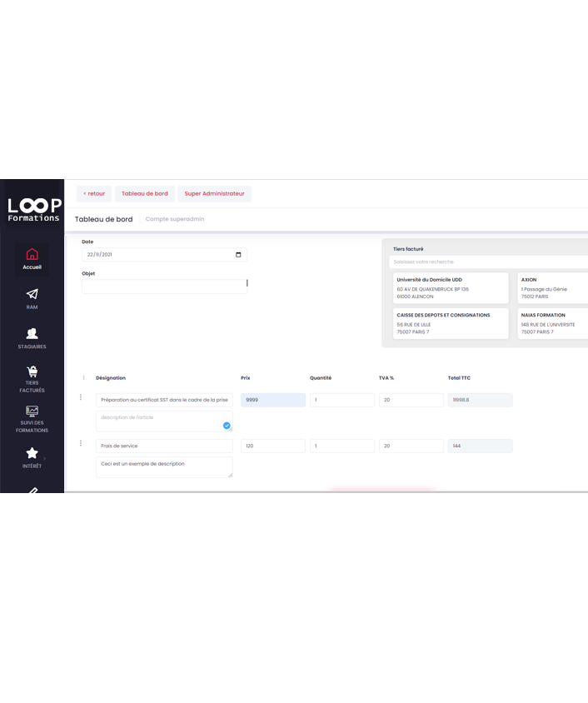Image resolution: width=588 pixels, height=703 pixels.
Task: Open the date picker calendar icon
Action: click(238, 255)
